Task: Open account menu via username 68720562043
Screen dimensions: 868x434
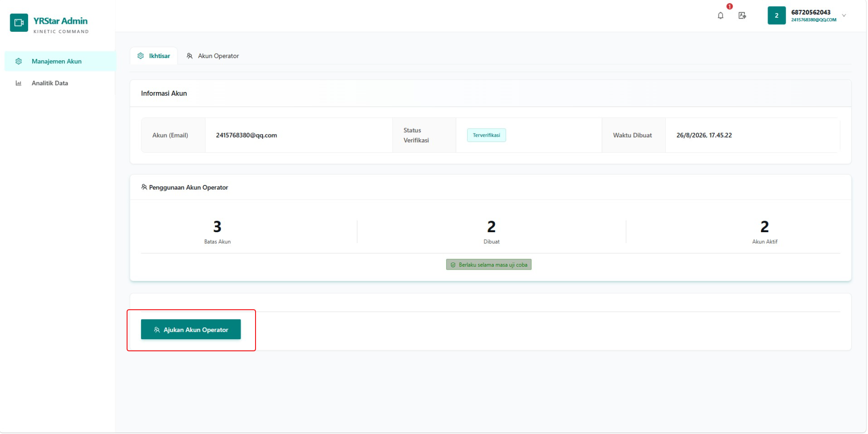Action: click(x=812, y=12)
